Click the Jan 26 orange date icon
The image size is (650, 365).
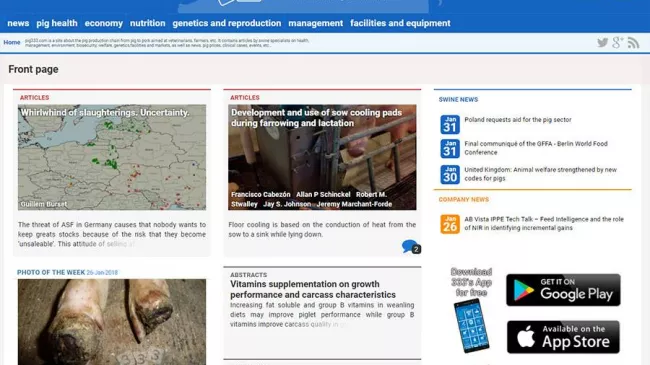(x=450, y=224)
